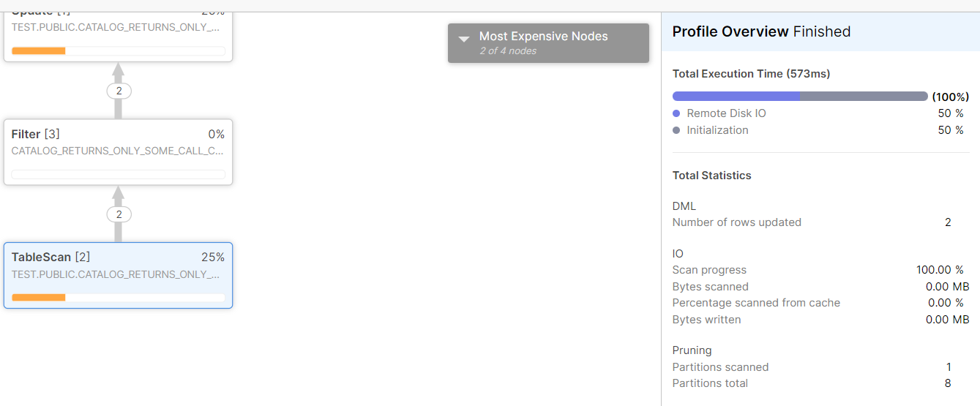This screenshot has width=980, height=406.
Task: Click the "2 of 4 nodes" subtitle
Action: click(x=508, y=51)
